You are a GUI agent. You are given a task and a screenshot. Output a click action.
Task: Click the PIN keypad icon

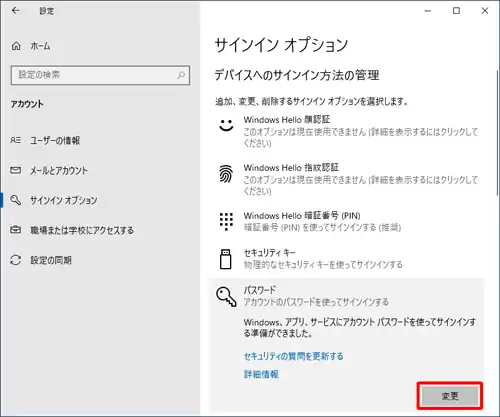coord(226,221)
